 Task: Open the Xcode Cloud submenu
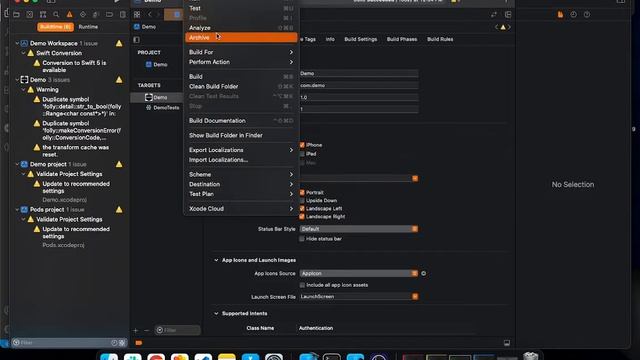click(x=241, y=209)
